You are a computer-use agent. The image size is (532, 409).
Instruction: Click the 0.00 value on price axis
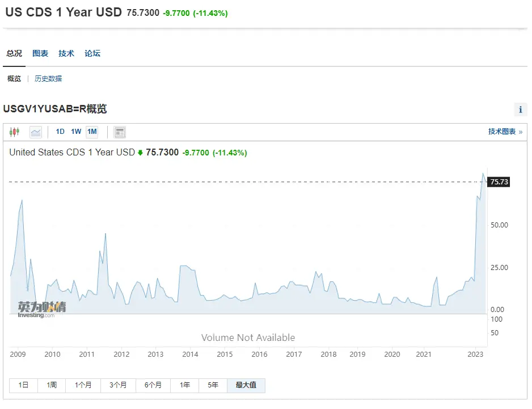497,310
